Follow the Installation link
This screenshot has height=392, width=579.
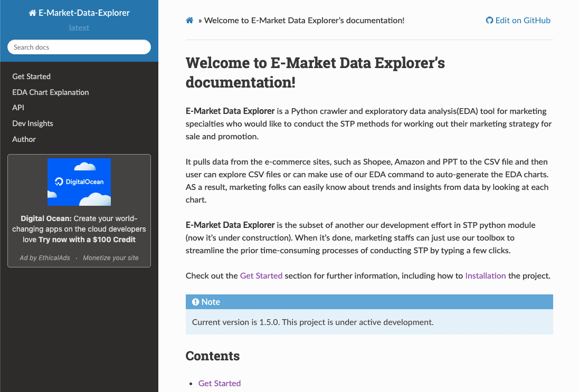tap(485, 276)
